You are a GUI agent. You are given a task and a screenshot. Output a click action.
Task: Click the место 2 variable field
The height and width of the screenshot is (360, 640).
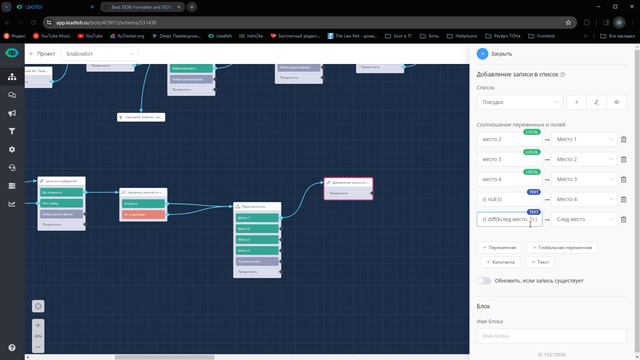point(509,140)
